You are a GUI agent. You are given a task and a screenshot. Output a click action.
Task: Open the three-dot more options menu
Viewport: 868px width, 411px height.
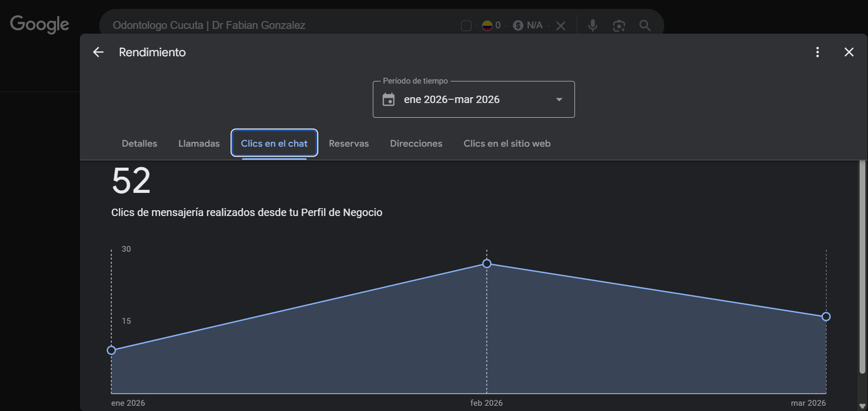pyautogui.click(x=817, y=52)
